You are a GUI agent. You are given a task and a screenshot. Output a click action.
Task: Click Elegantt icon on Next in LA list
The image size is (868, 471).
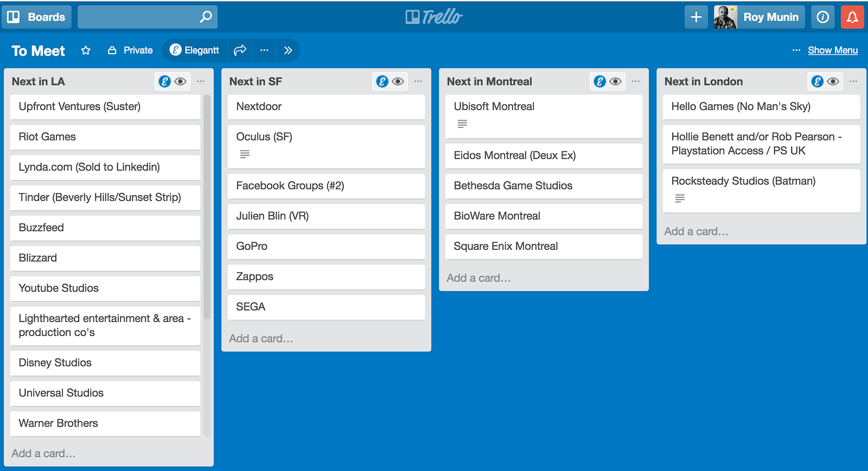164,81
